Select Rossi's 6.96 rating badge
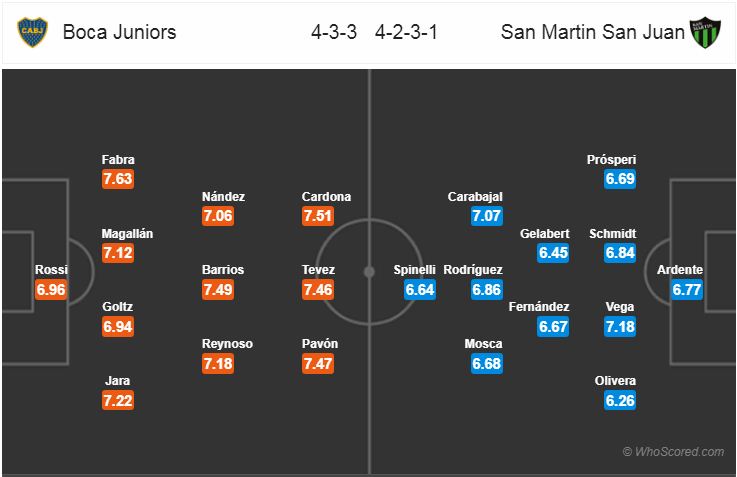 51,289
